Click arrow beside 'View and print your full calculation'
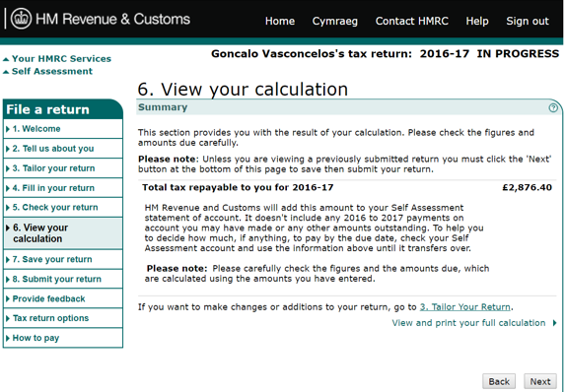Image resolution: width=566 pixels, height=392 pixels. pos(555,323)
